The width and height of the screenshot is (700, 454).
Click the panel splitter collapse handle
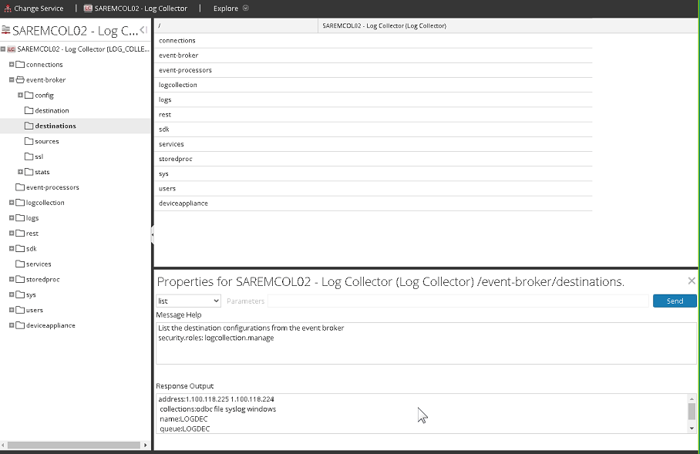pos(152,234)
